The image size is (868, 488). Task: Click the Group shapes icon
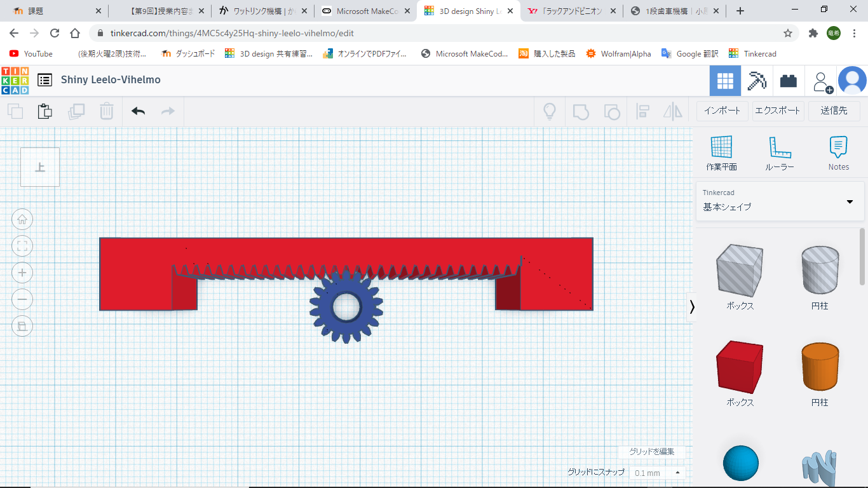pyautogui.click(x=581, y=111)
